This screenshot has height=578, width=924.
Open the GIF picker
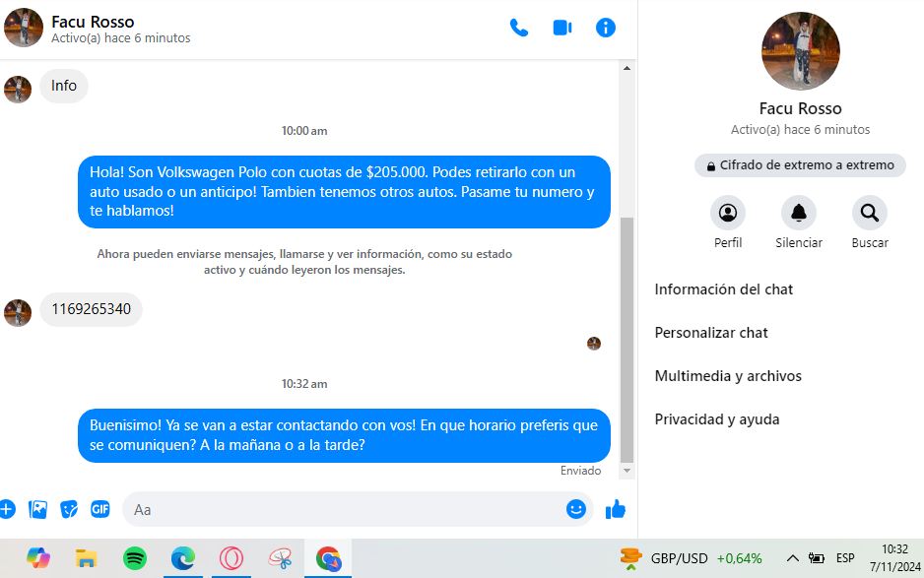(100, 509)
